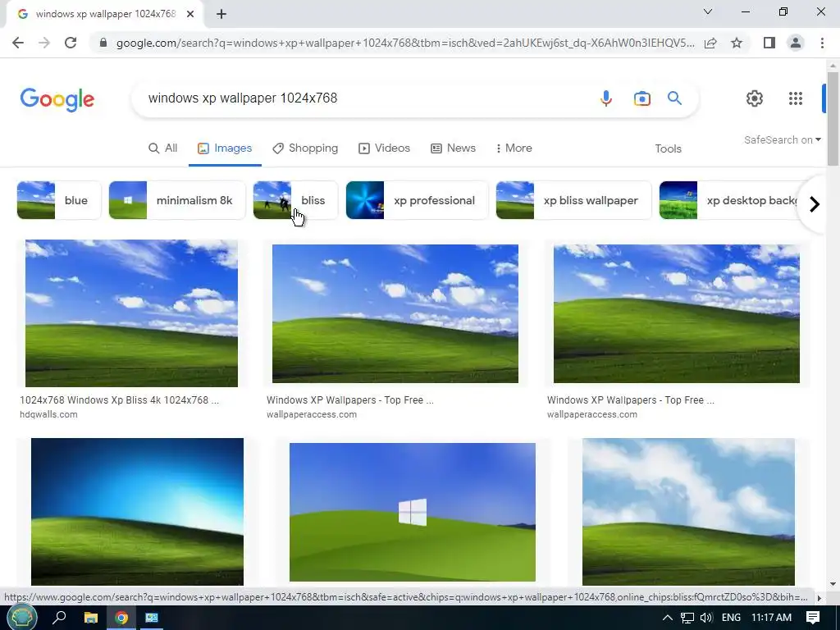
Task: Open Google quick settings gear
Action: click(755, 98)
